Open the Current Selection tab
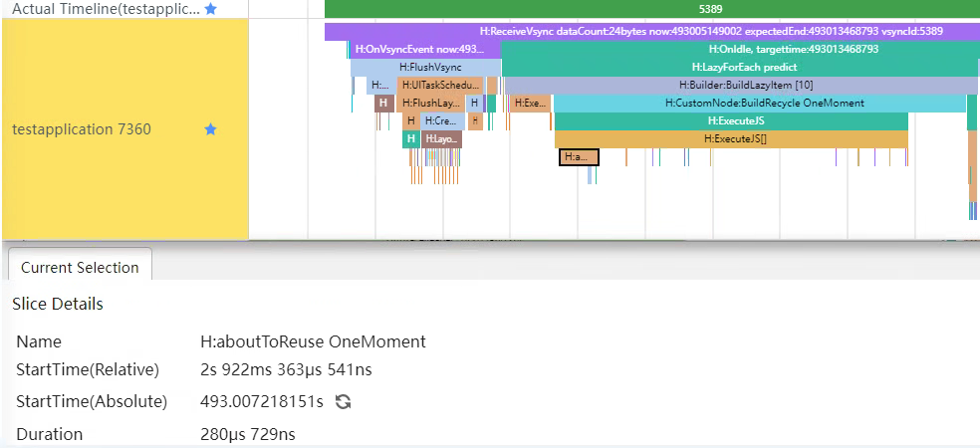The height and width of the screenshot is (448, 980). click(80, 268)
